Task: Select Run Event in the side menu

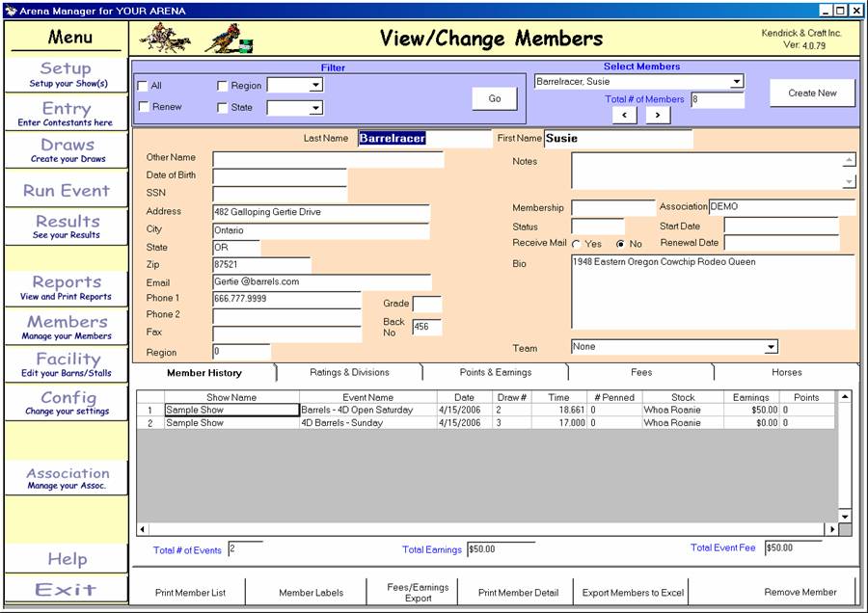Action: 67,190
